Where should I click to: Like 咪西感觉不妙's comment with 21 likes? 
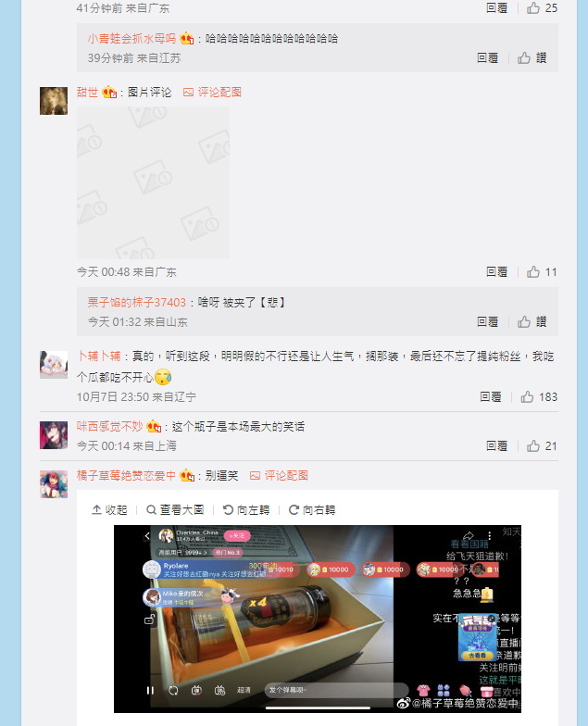click(x=542, y=446)
